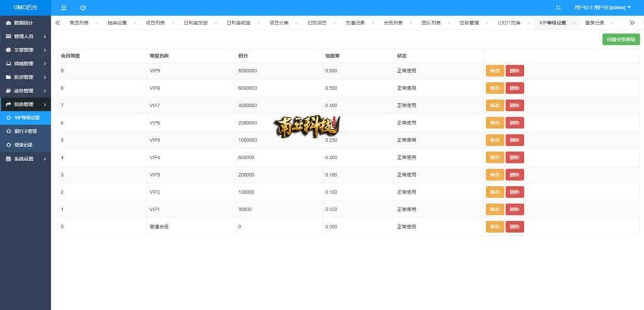Click the orange 修改 button for VIP9
644x310 pixels.
tap(495, 70)
